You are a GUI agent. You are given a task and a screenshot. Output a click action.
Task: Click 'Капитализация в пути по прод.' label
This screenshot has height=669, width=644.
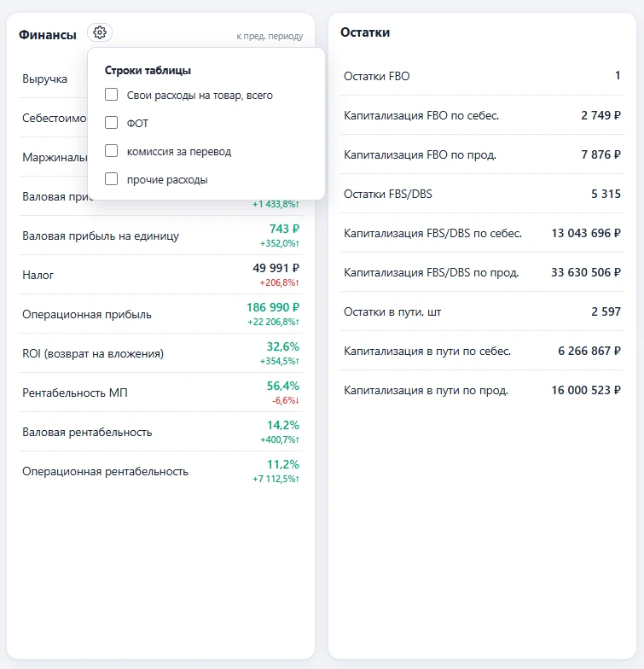tap(426, 391)
